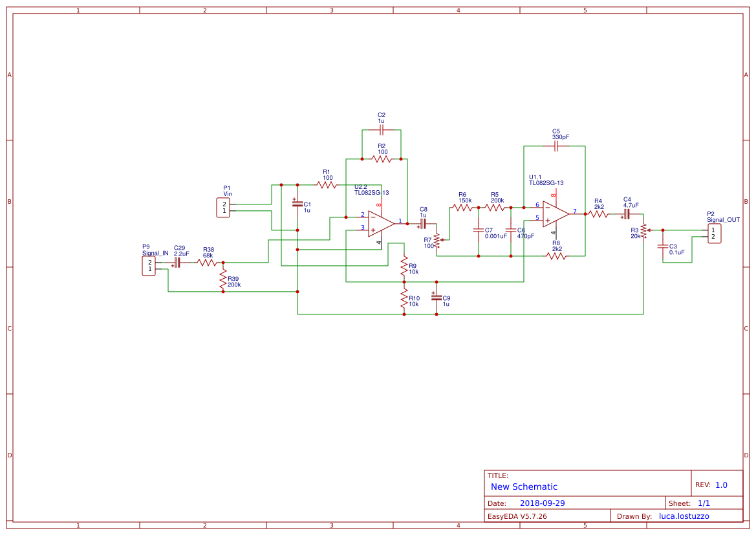
Task: Select the 2018-09-29 date field
Action: click(x=544, y=502)
